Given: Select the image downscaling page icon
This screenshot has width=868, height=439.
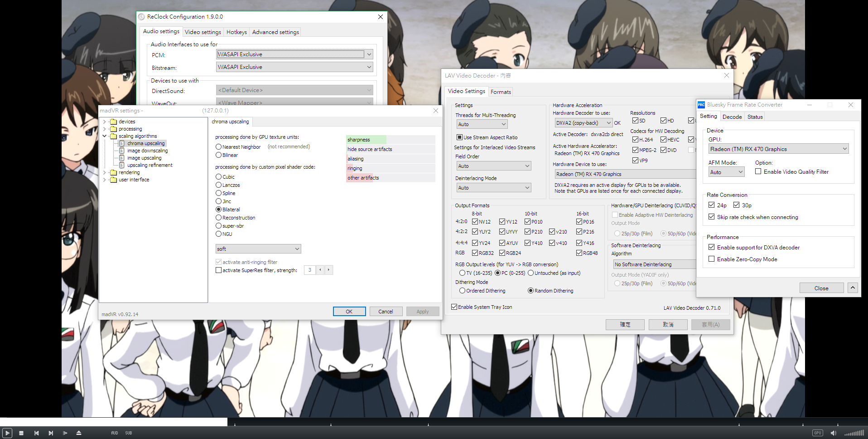Looking at the screenshot, I should 122,151.
